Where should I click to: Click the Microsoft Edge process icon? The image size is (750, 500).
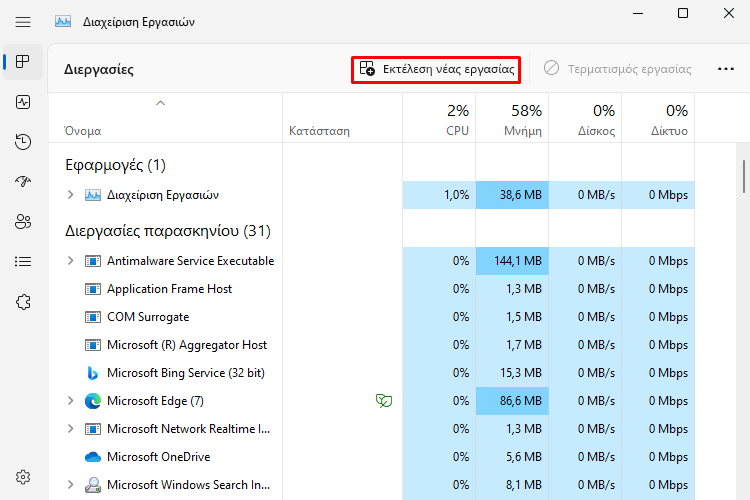93,401
